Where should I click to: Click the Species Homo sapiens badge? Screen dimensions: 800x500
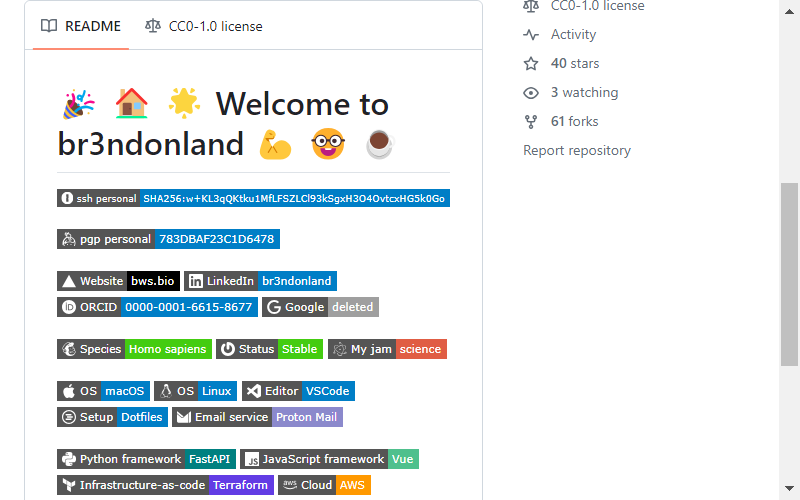click(x=134, y=349)
